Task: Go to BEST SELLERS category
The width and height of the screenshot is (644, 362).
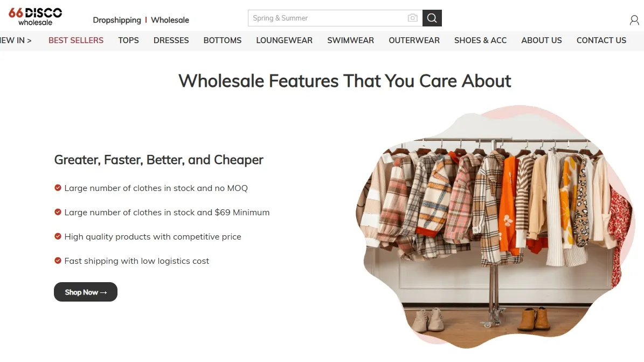Action: tap(76, 40)
